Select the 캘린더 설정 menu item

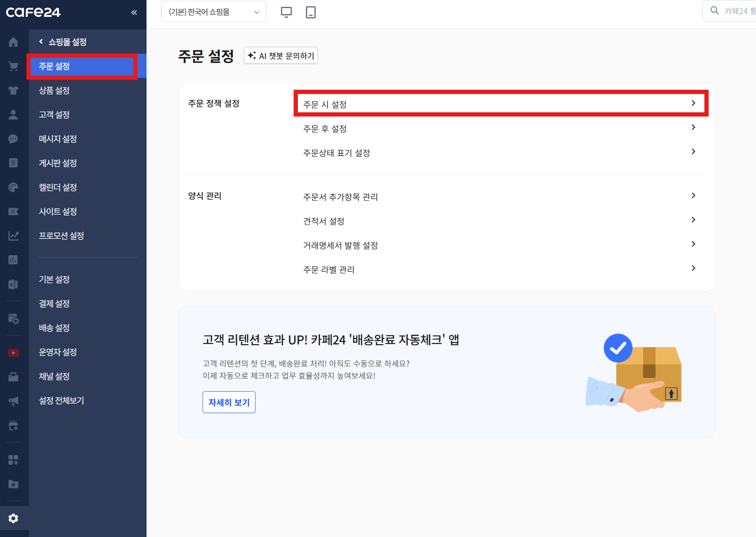[x=58, y=187]
